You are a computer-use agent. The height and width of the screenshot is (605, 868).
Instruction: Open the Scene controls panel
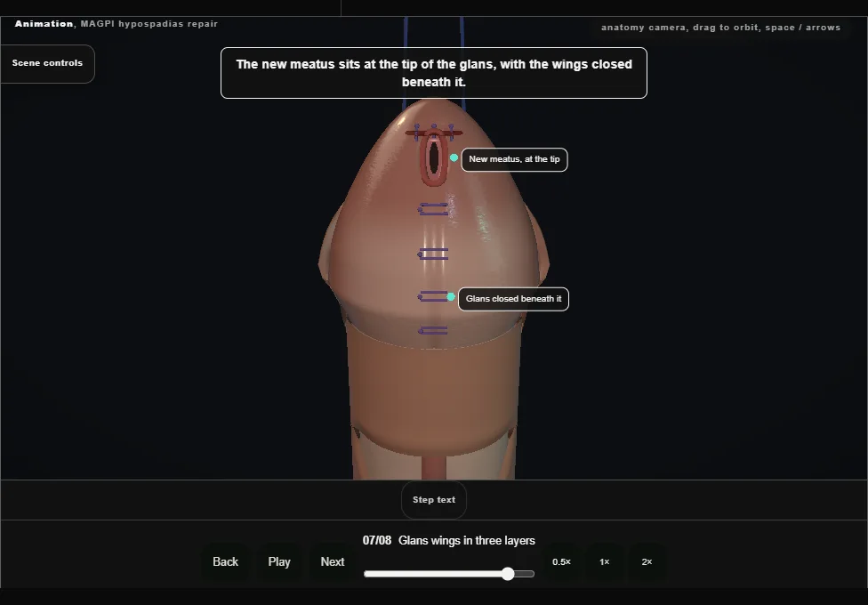click(48, 63)
